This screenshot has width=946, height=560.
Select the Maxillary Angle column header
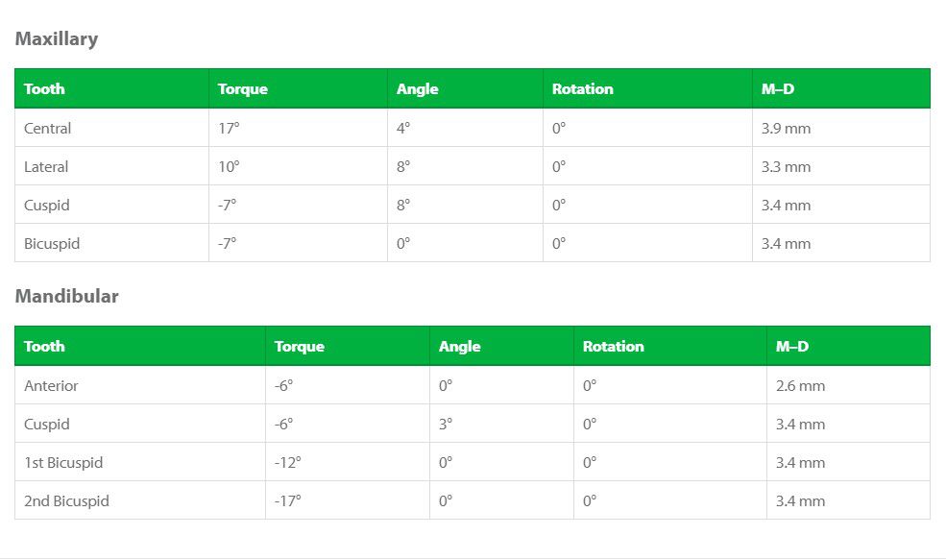click(417, 88)
